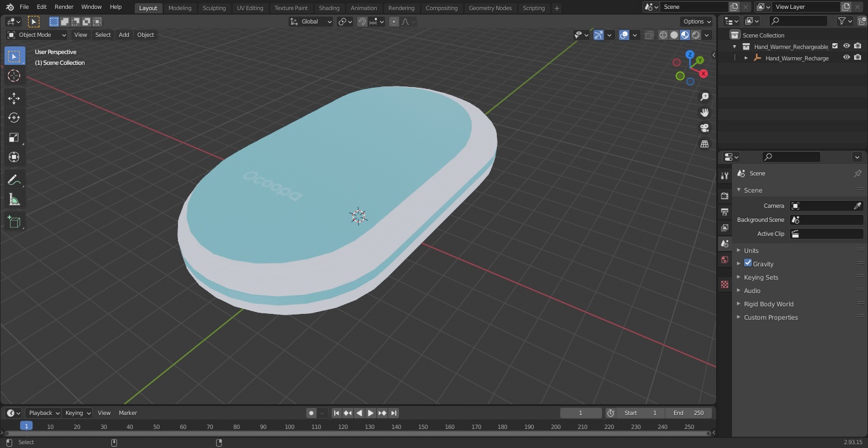Open the outliner filter dropdown
This screenshot has width=868, height=448.
point(844,21)
